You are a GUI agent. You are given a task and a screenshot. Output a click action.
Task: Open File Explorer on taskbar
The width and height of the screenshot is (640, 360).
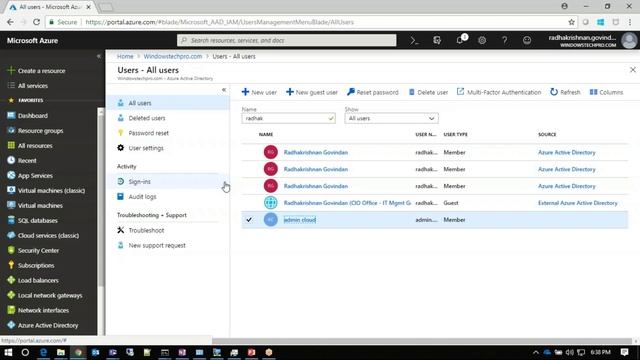point(61,352)
